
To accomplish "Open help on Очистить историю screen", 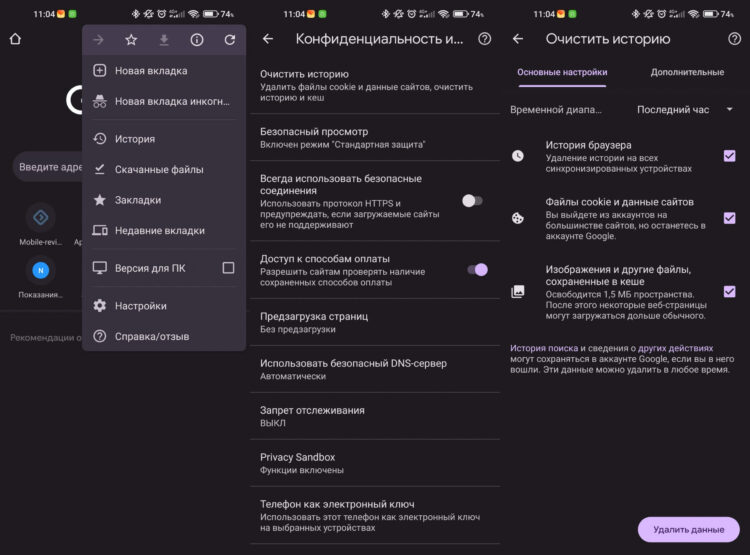I will tap(735, 39).
